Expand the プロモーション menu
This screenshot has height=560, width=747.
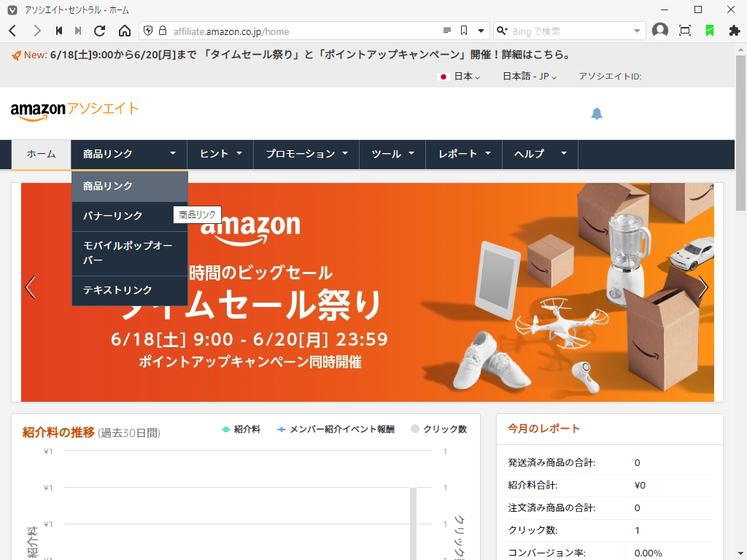click(x=306, y=155)
